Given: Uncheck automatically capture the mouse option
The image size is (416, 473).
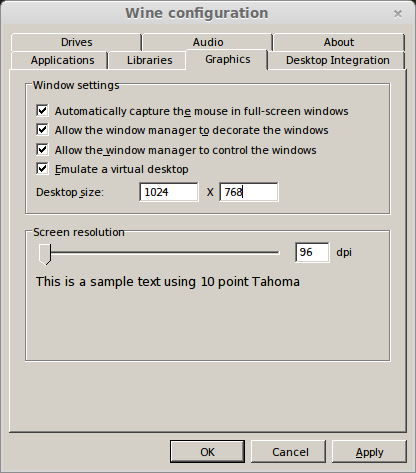Looking at the screenshot, I should point(42,111).
